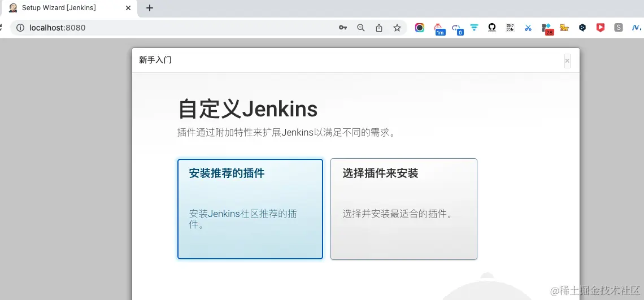Screen dimensions: 644x300
Task: Open the gray S extension
Action: 619,28
